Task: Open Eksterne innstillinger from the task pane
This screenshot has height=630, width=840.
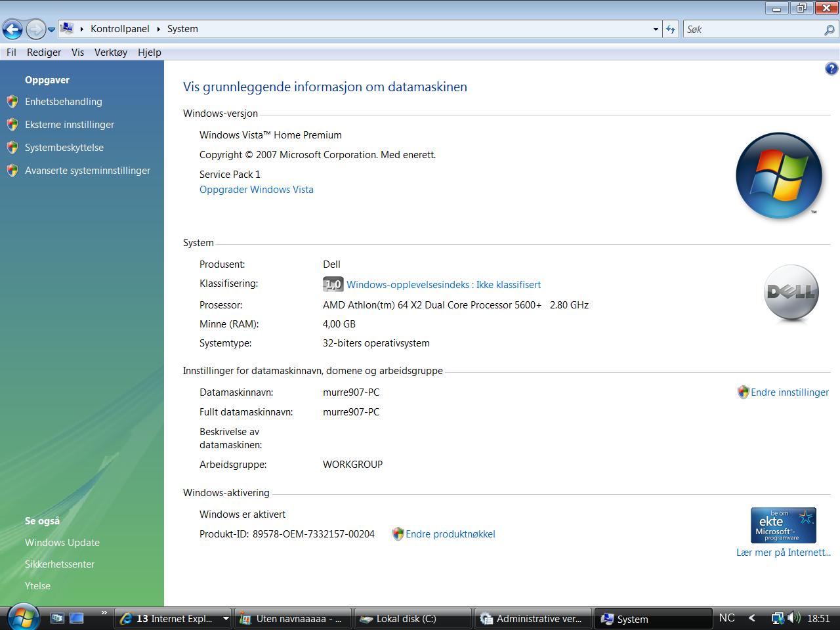Action: point(70,125)
